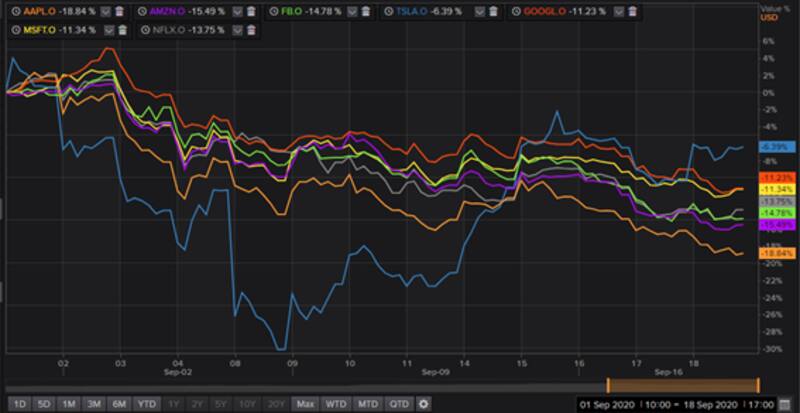The height and width of the screenshot is (413, 800).
Task: Toggle the AAPL.O series visibility checkbox
Action: click(x=104, y=11)
